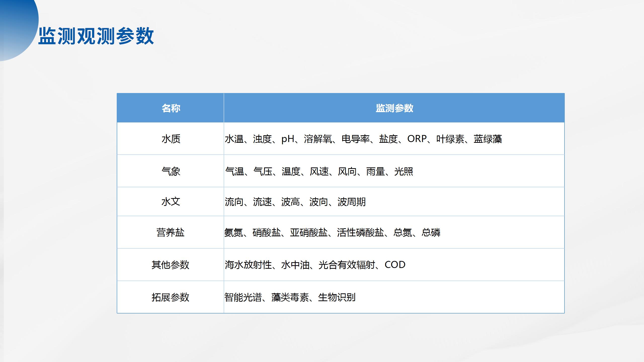Select the 监测参数 header cell

click(x=394, y=108)
